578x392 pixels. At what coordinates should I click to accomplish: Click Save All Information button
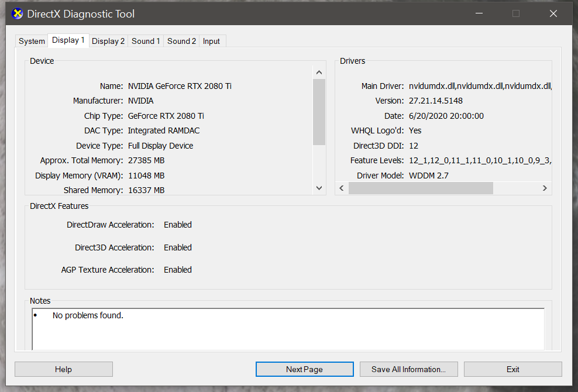[x=408, y=369]
